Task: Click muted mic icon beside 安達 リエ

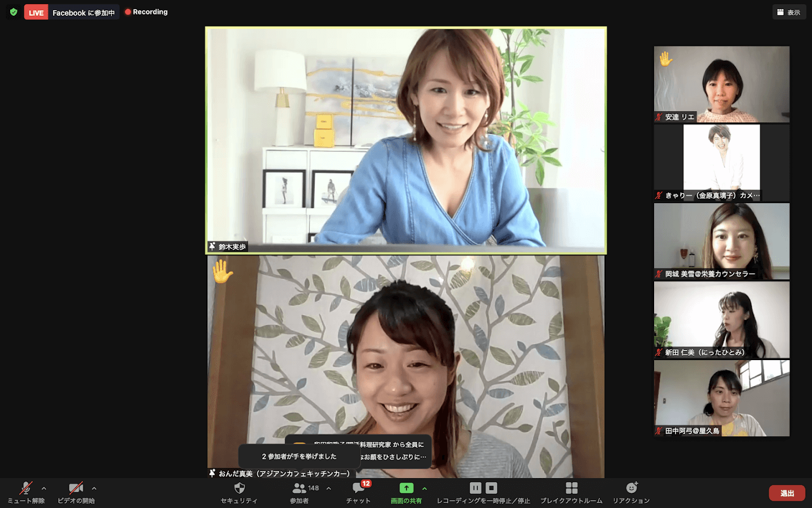Action: [x=659, y=117]
